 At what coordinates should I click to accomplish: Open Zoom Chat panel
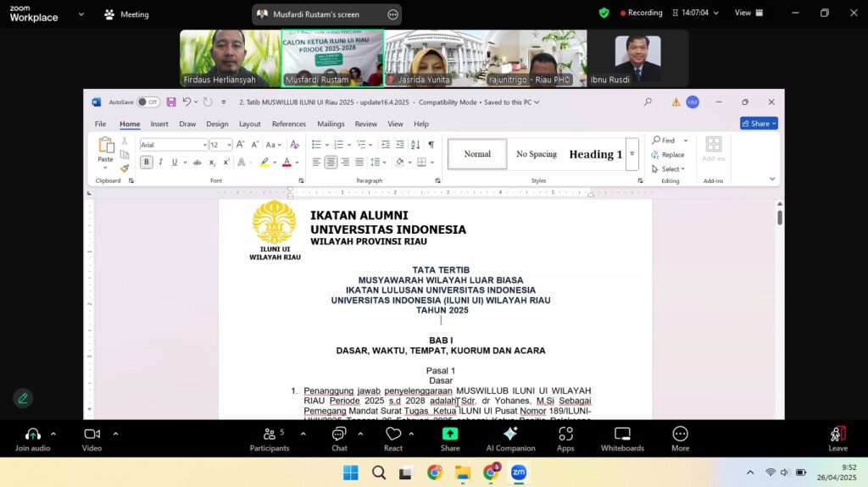coord(339,440)
